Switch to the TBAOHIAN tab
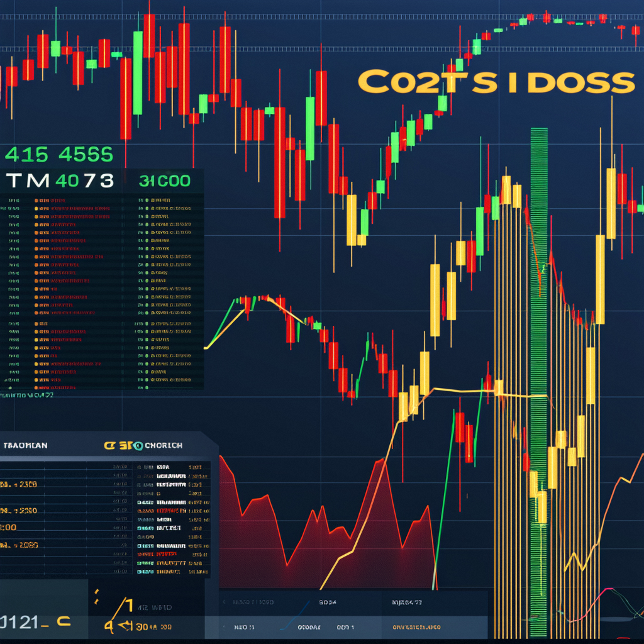This screenshot has width=644, height=644. point(25,445)
